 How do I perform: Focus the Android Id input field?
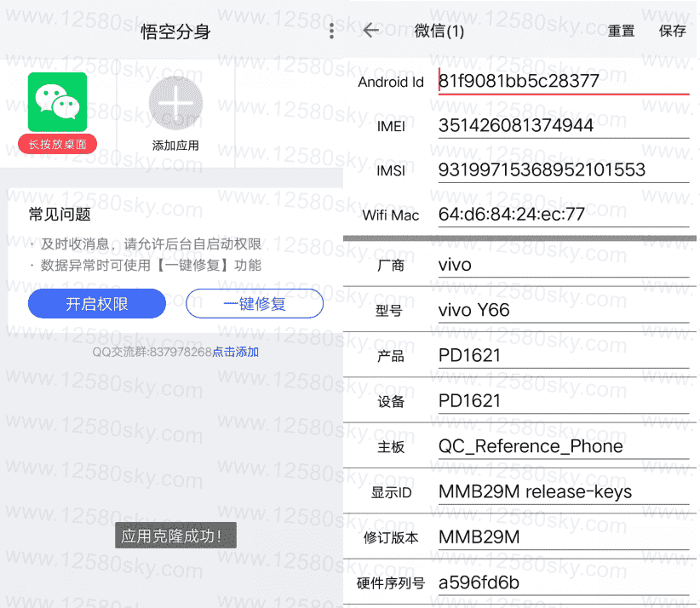[x=564, y=81]
